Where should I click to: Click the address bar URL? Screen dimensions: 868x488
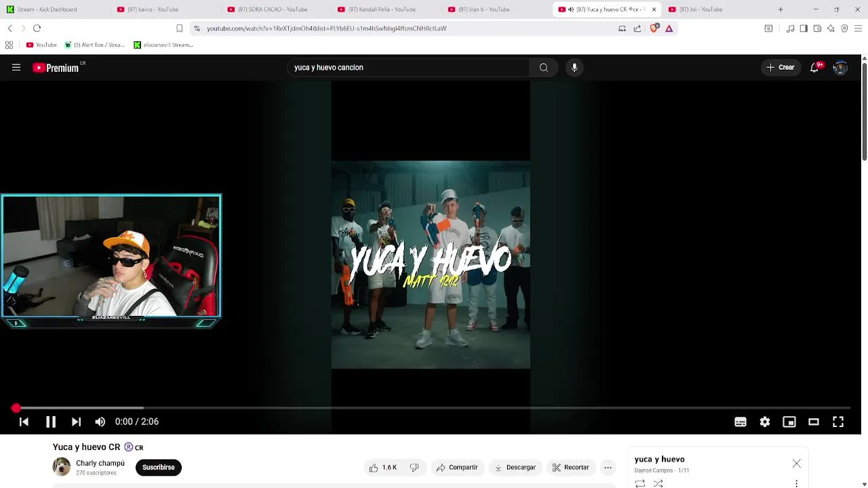326,28
